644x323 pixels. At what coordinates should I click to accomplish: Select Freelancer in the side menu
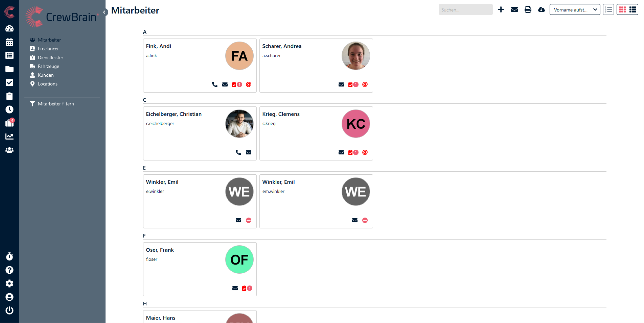[x=48, y=49]
